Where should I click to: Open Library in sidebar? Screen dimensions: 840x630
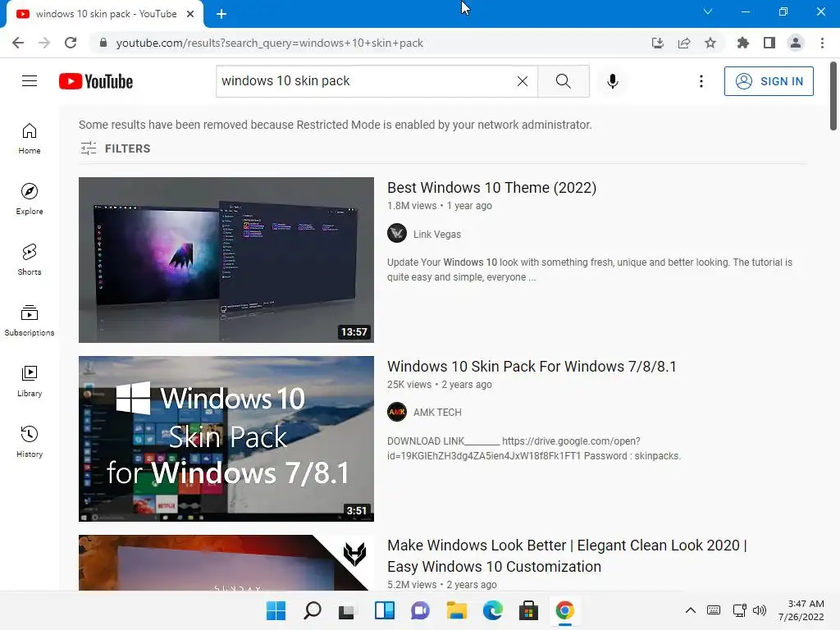30,381
